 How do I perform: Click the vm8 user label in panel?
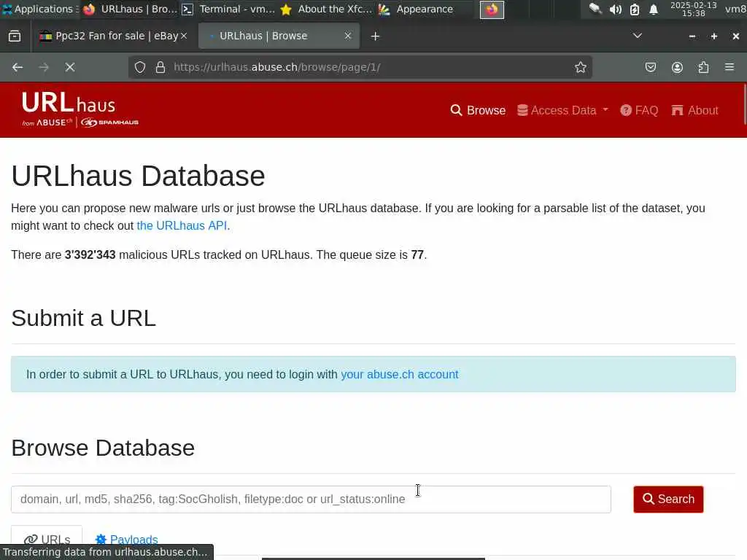tap(735, 9)
